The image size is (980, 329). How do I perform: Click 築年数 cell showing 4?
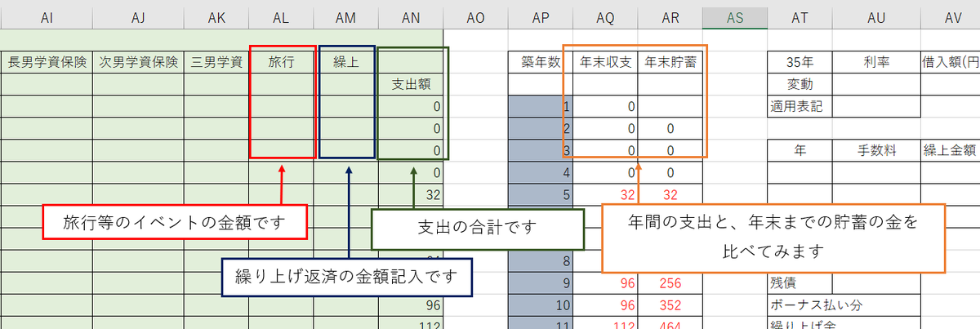541,172
